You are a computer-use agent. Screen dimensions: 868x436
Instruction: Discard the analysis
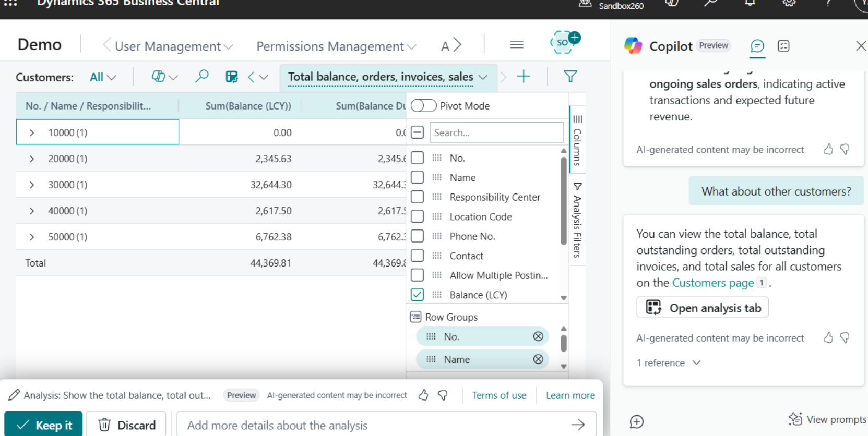pyautogui.click(x=126, y=425)
